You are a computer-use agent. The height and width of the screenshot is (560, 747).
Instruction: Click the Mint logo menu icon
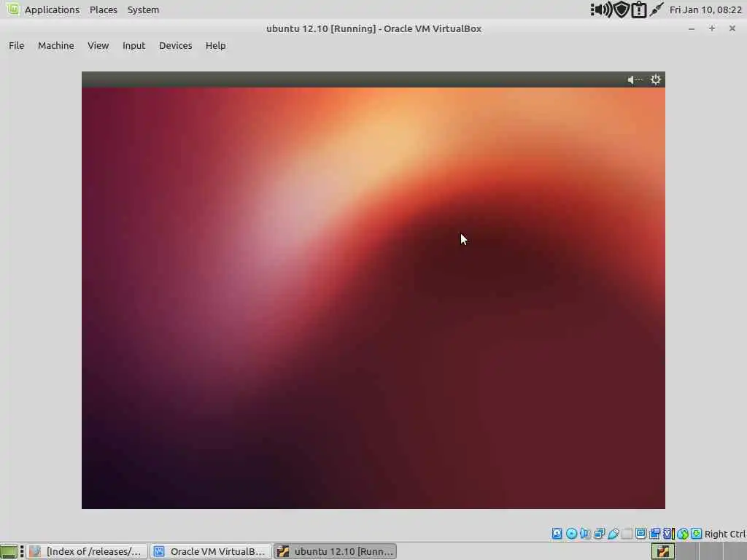[12, 9]
